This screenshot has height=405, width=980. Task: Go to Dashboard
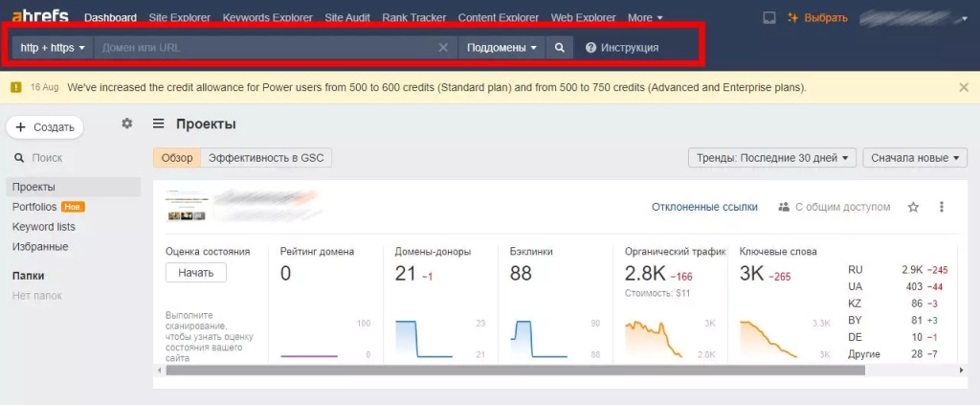111,17
